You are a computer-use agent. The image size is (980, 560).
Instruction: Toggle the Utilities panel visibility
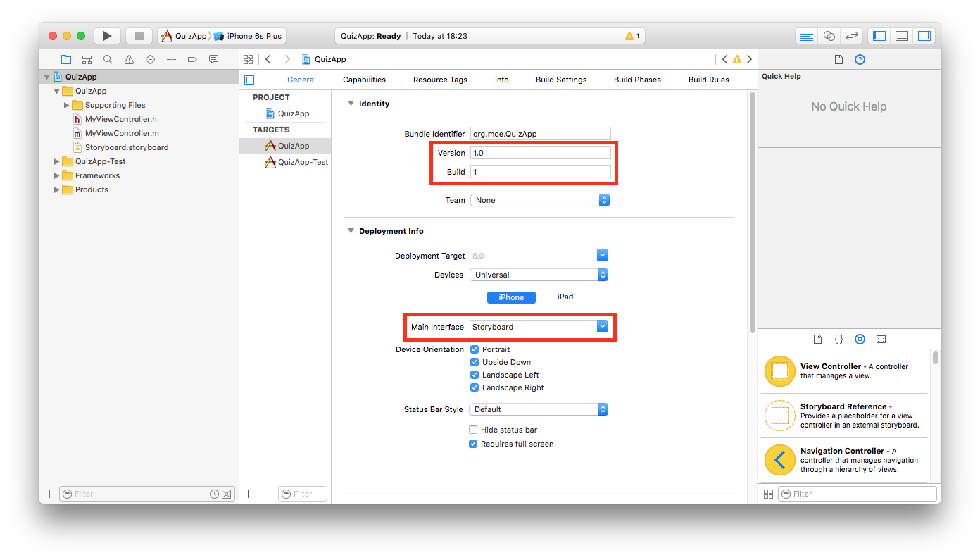click(x=924, y=36)
